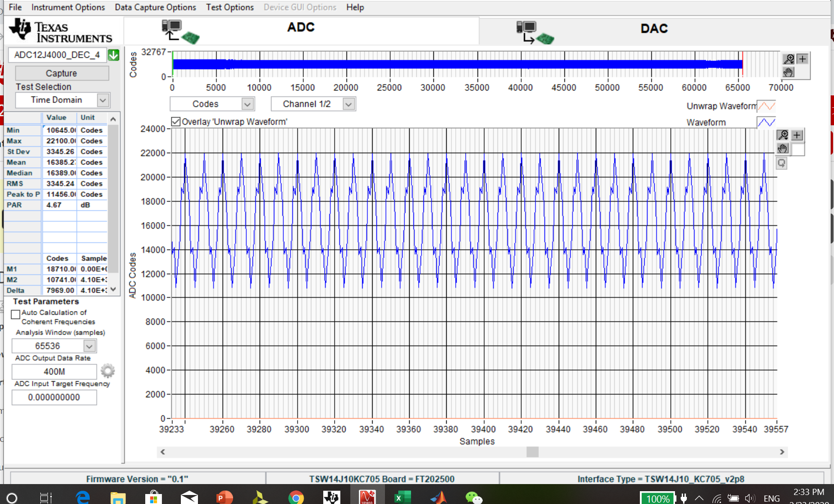This screenshot has width=834, height=504.
Task: Open the TI black logo taskbar app
Action: (x=331, y=497)
